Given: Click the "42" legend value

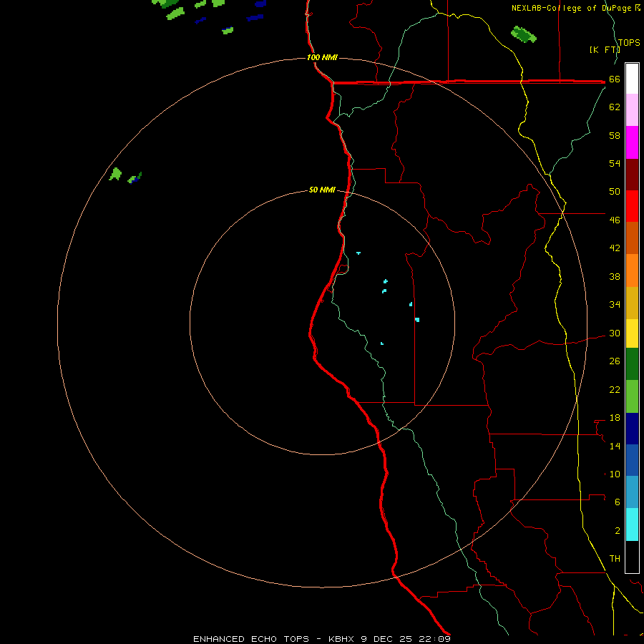Looking at the screenshot, I should (x=615, y=248).
